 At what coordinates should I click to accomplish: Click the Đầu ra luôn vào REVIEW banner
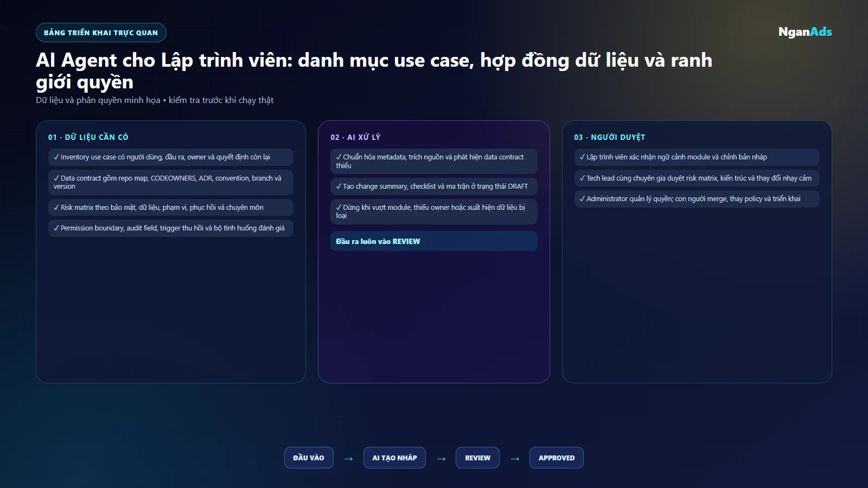coord(434,241)
